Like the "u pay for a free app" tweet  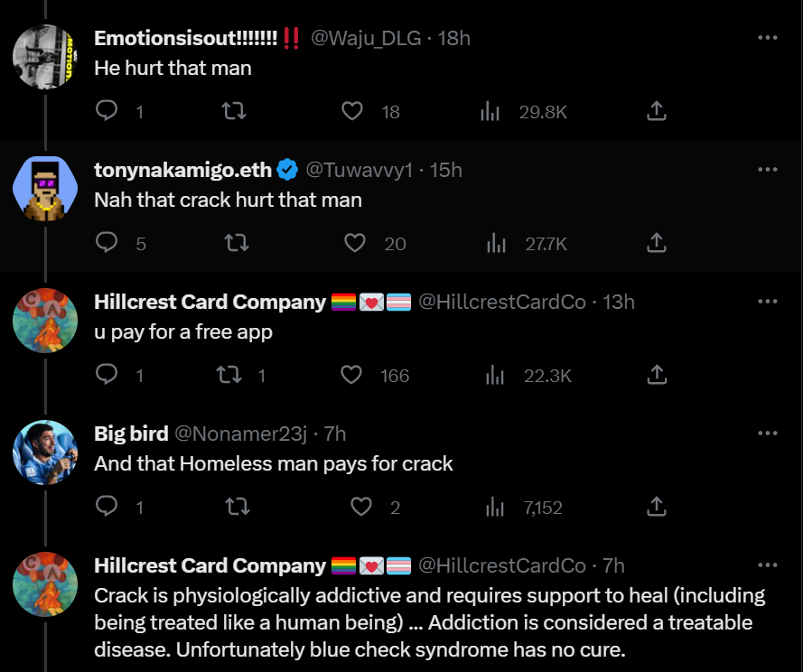pos(351,375)
